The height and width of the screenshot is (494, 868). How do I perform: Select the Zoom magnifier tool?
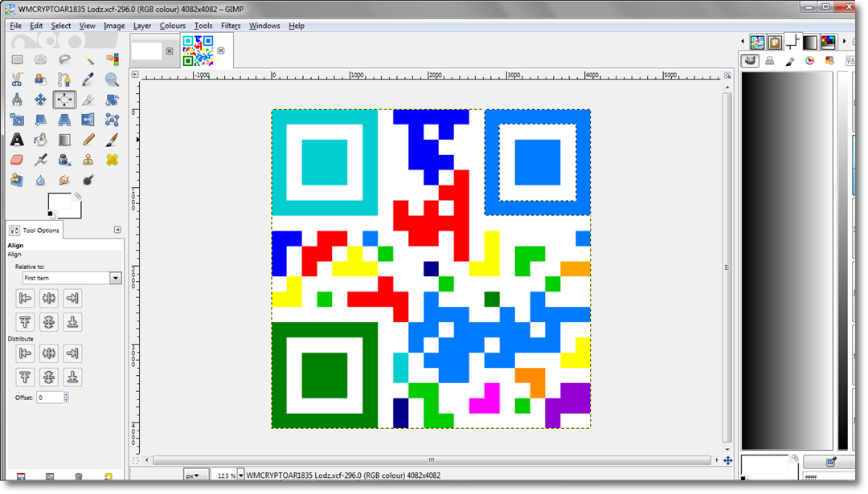[x=112, y=80]
